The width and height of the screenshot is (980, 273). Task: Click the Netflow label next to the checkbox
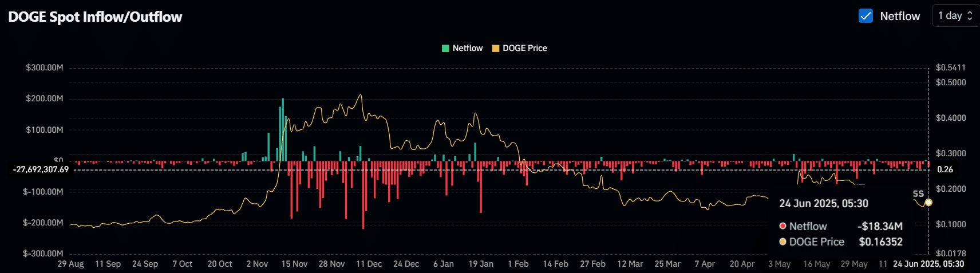tap(900, 16)
